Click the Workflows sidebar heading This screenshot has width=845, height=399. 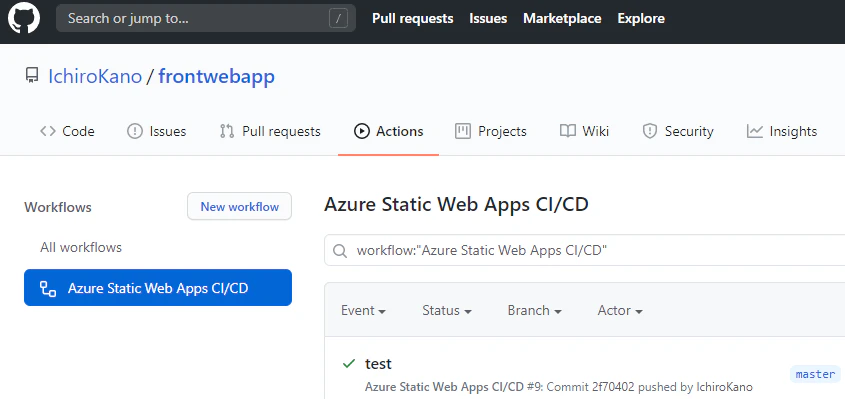(58, 208)
